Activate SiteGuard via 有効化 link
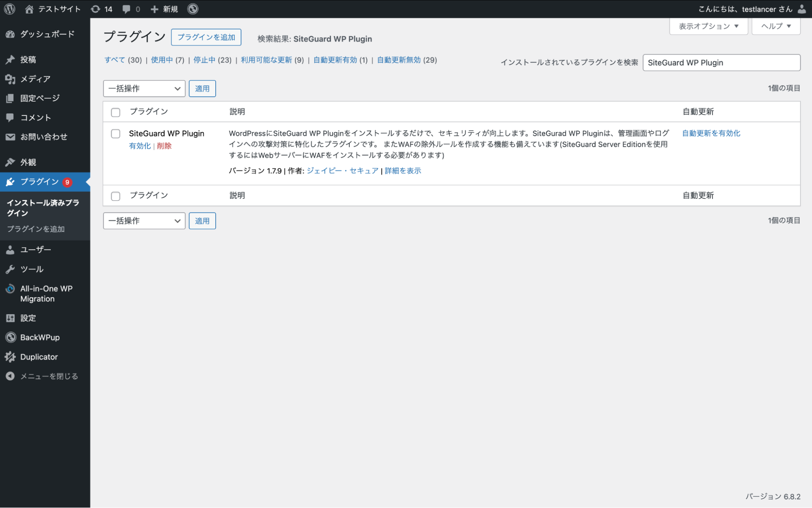 pos(139,145)
